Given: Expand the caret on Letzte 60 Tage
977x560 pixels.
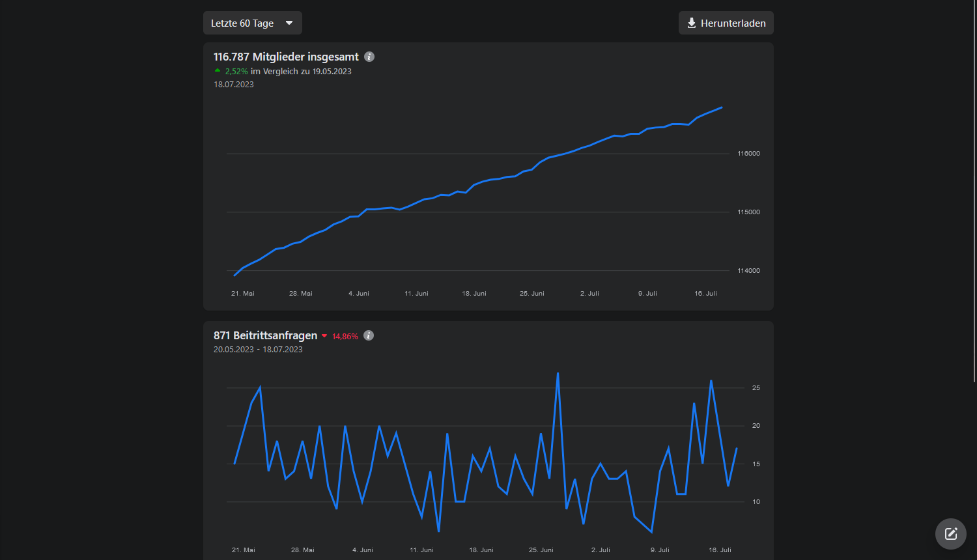Looking at the screenshot, I should pos(289,23).
